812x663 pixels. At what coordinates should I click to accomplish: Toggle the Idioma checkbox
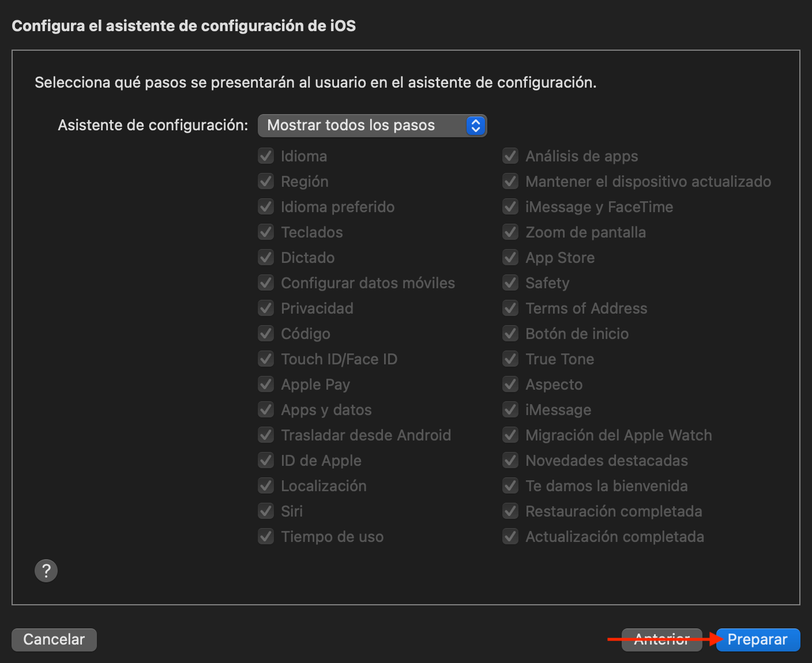coord(266,156)
